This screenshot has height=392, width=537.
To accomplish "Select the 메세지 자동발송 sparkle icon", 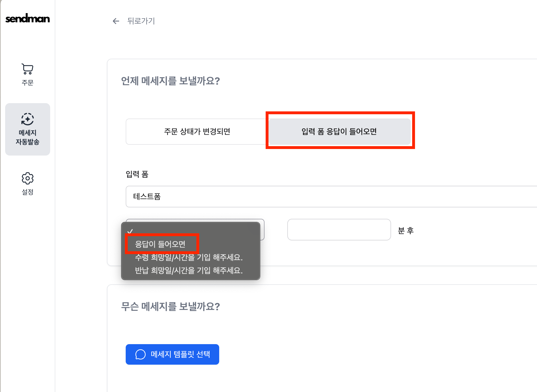I will (x=28, y=119).
